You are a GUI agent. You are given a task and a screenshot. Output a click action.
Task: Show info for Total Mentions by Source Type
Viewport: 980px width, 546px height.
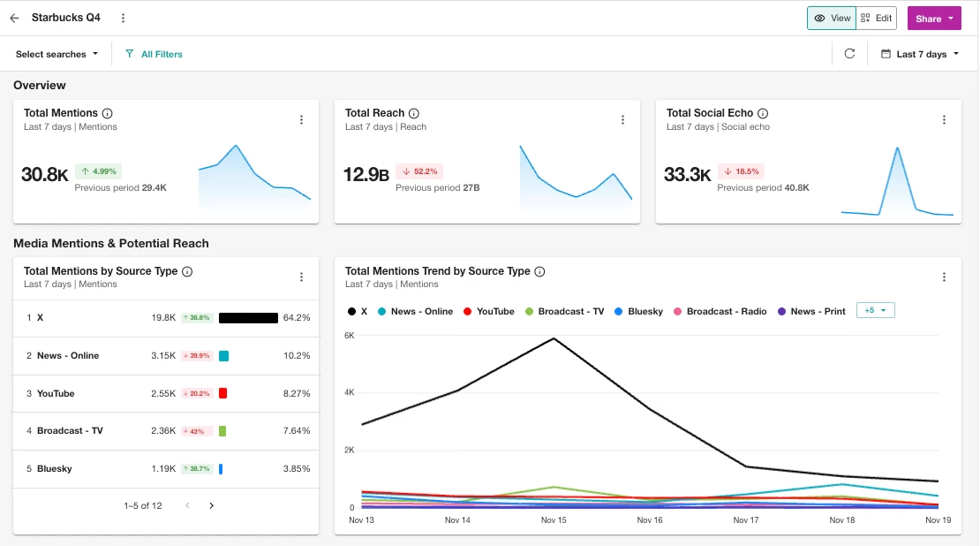pyautogui.click(x=187, y=271)
